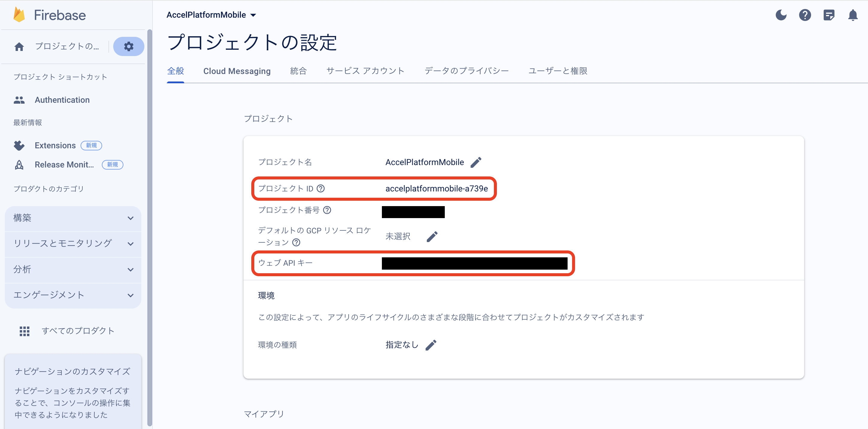Viewport: 868px width, 429px height.
Task: Expand the エンゲージメント category
Action: point(73,295)
